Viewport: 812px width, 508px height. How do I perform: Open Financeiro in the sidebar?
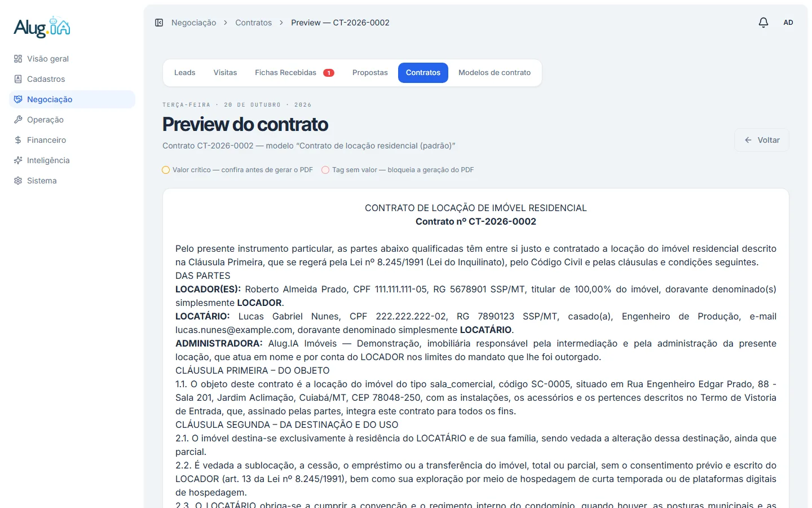point(72,140)
